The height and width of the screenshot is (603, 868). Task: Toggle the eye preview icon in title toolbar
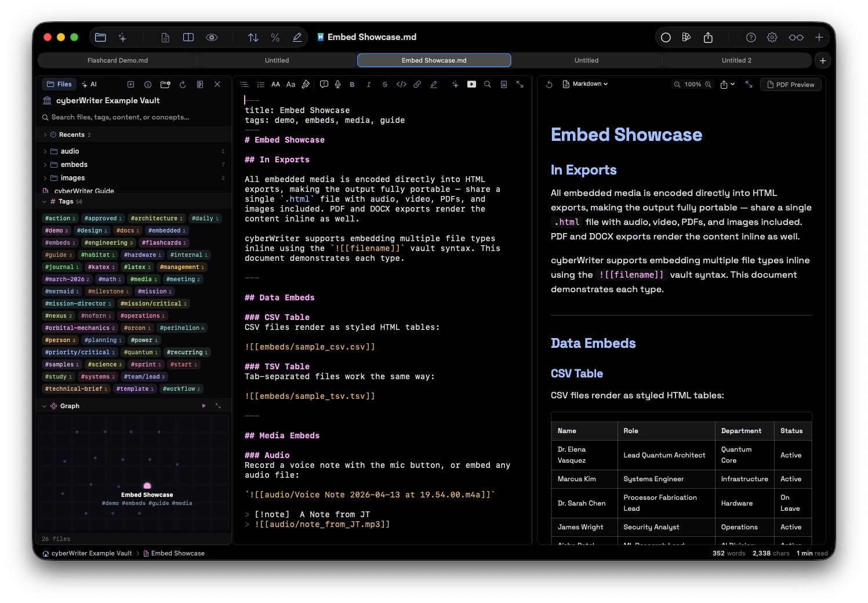tap(212, 37)
